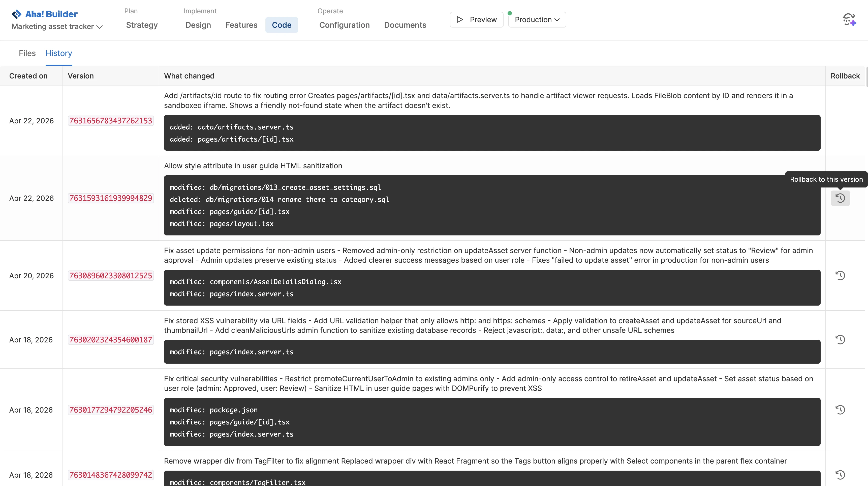Open the Production environment dropdown
Screen dimensions: 868x486
[x=537, y=20]
